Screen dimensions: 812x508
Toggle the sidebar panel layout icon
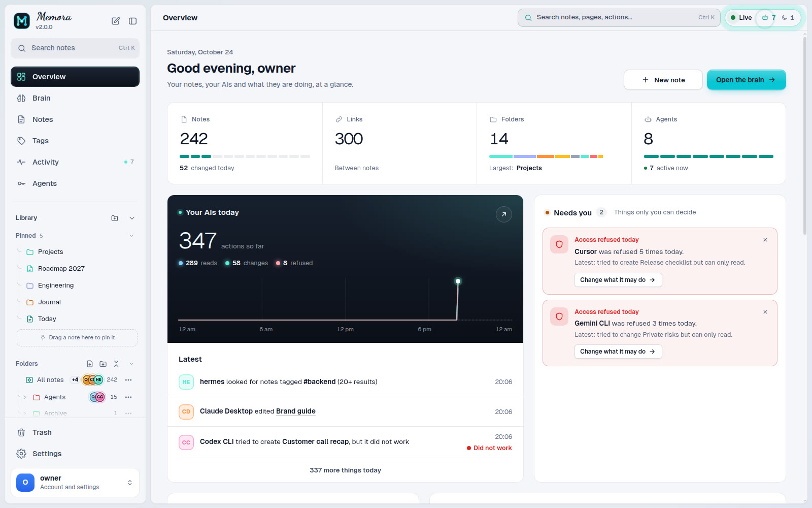tap(133, 21)
